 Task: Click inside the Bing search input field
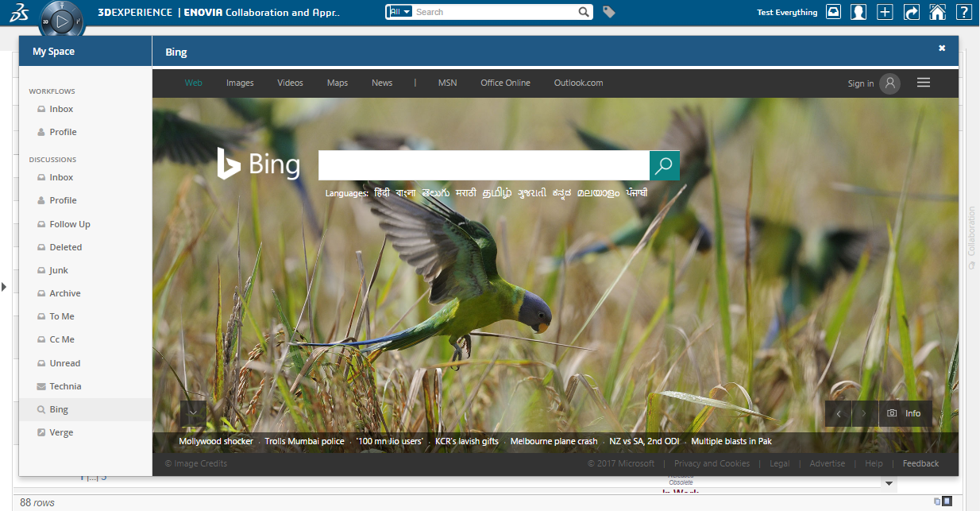coord(483,165)
